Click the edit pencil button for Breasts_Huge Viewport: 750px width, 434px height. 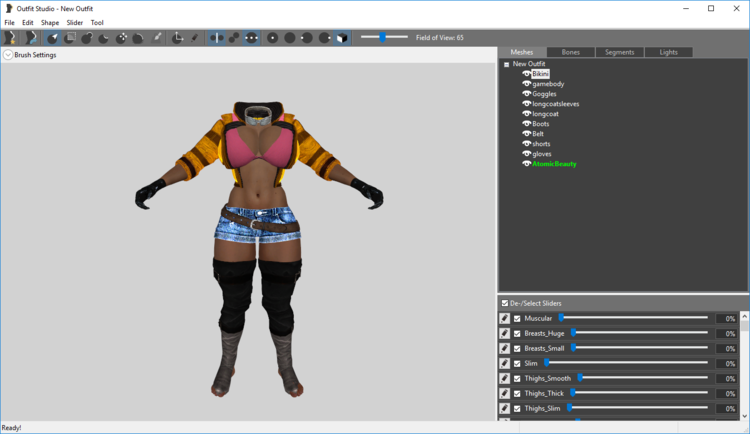[505, 334]
